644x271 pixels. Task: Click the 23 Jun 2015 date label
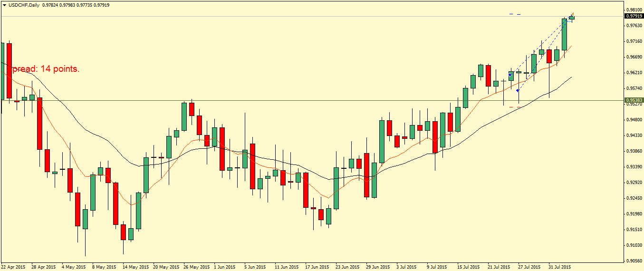point(348,267)
